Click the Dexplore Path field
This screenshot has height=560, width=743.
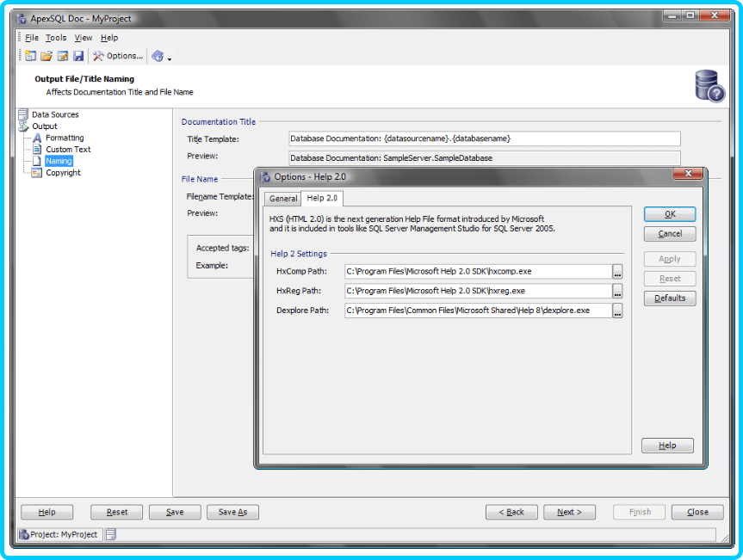(478, 311)
